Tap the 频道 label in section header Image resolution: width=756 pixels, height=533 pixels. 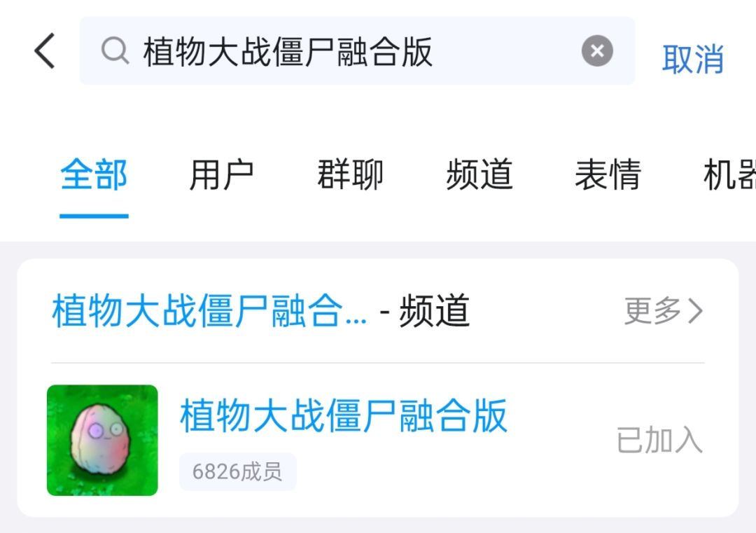coord(435,311)
